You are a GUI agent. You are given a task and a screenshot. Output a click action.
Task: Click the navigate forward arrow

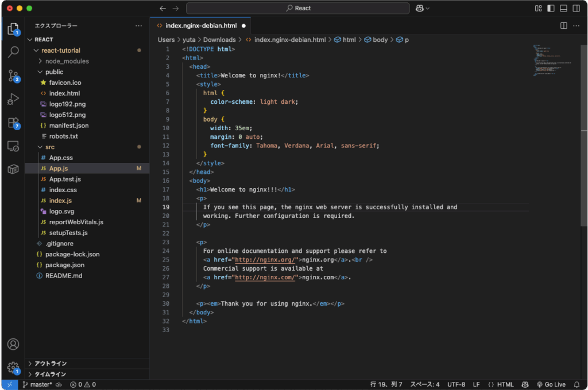pyautogui.click(x=176, y=8)
